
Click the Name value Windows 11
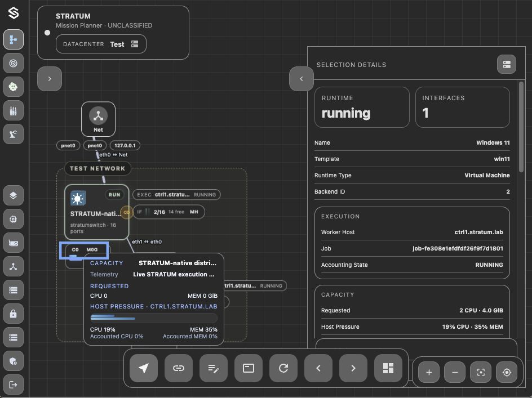(493, 143)
